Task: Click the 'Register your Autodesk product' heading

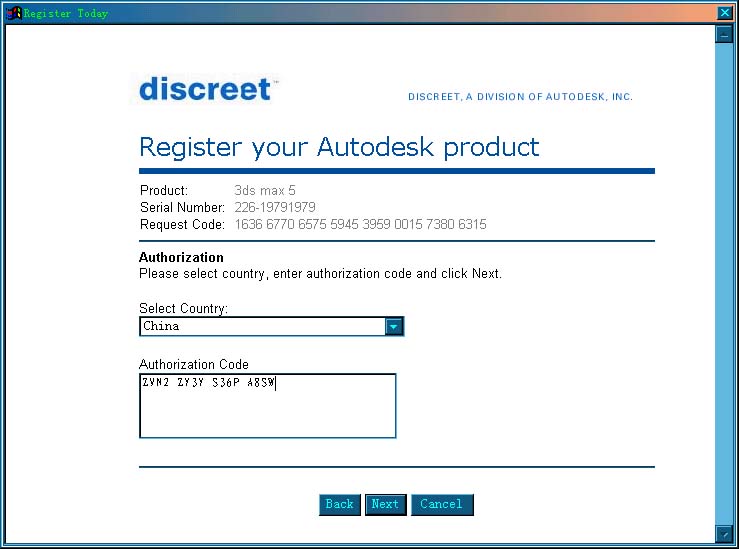Action: point(339,147)
